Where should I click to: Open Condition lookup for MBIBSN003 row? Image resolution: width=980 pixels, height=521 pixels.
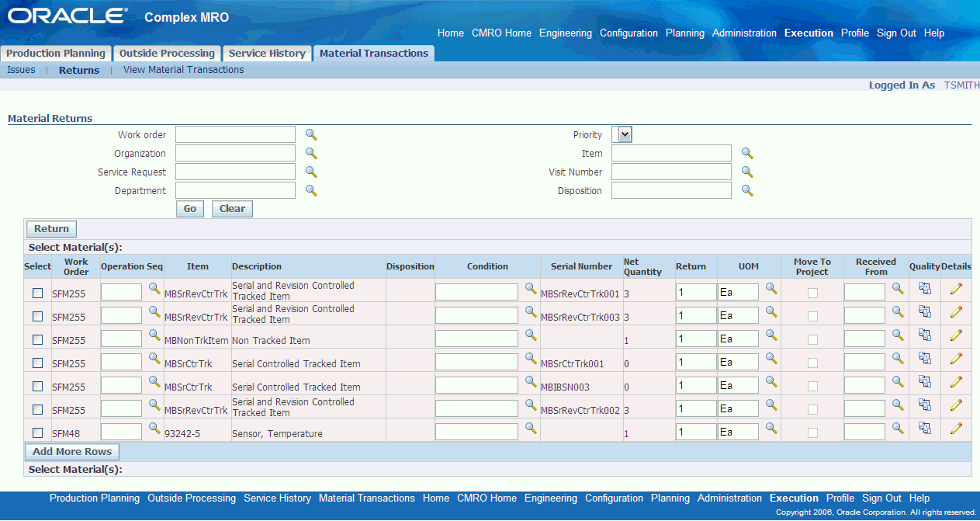coord(531,381)
